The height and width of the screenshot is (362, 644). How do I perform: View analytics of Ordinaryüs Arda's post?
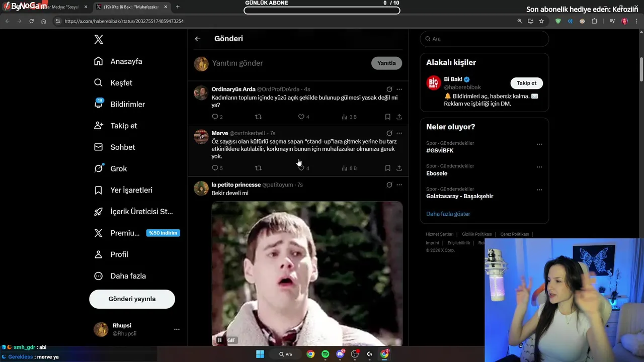(349, 117)
